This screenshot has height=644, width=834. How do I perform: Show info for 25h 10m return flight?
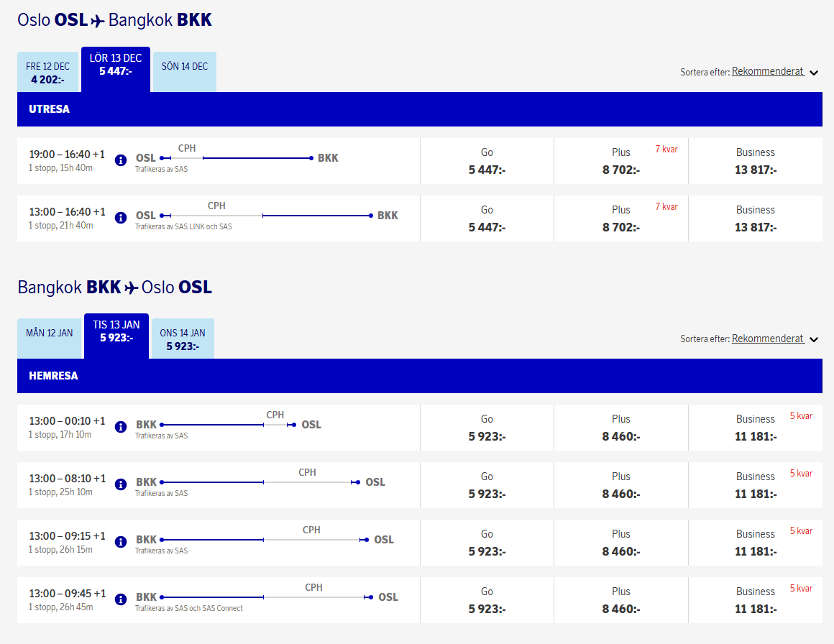pos(121,484)
